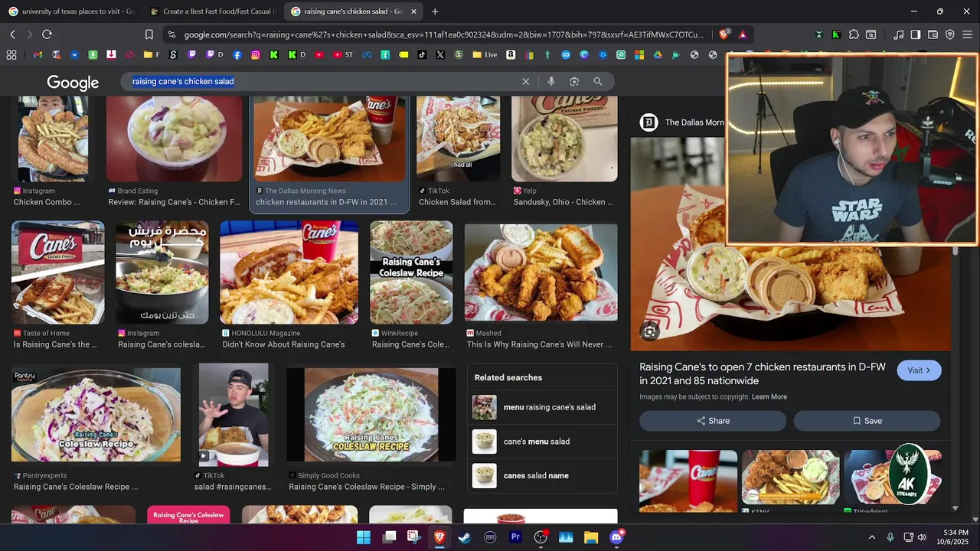Open Windows Start menu
Image resolution: width=980 pixels, height=551 pixels.
(x=364, y=537)
